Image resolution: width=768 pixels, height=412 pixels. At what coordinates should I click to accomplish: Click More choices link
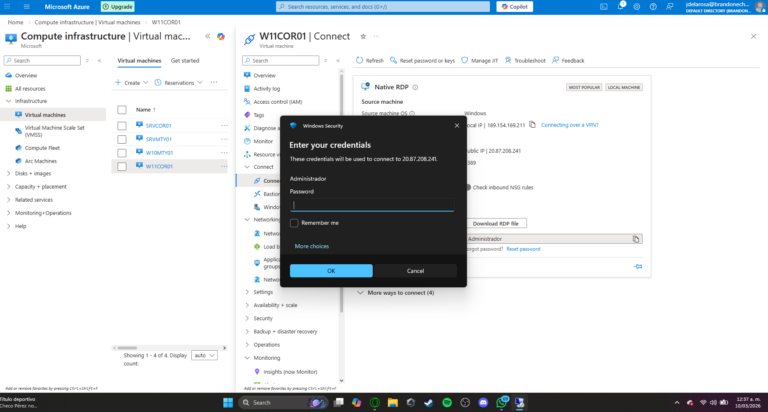pyautogui.click(x=312, y=246)
